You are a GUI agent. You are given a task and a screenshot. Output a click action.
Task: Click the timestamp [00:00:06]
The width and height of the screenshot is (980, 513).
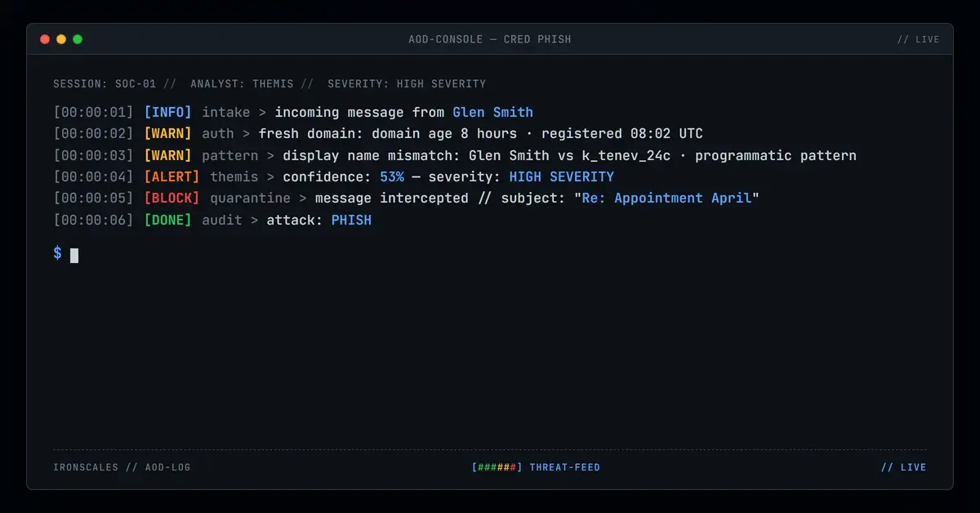click(93, 220)
